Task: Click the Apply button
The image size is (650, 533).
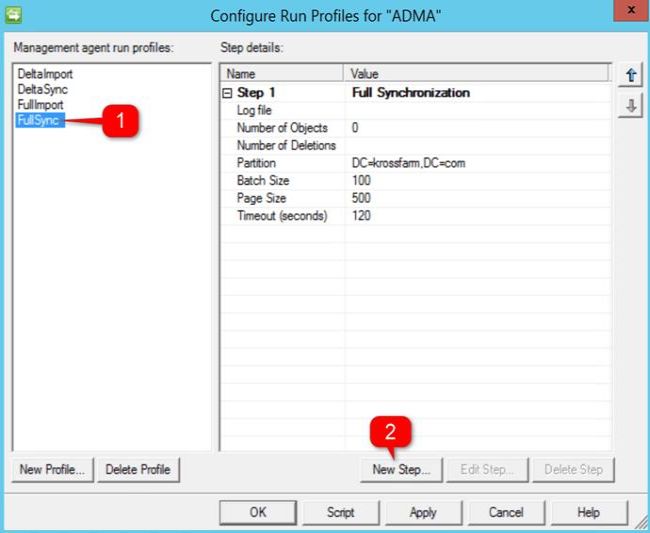Action: coord(423,512)
